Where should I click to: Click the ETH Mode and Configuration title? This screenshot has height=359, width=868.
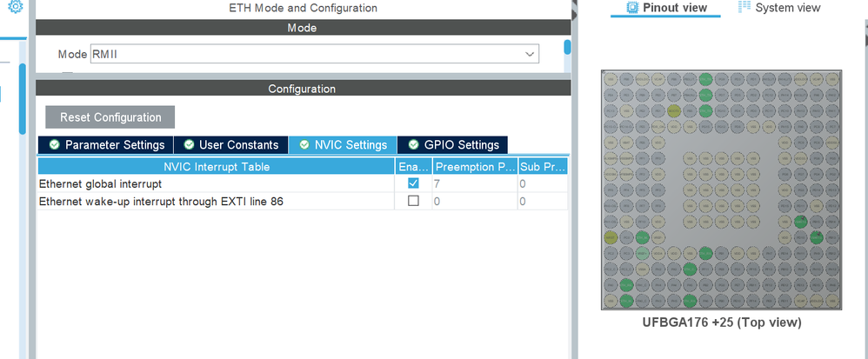coord(303,9)
